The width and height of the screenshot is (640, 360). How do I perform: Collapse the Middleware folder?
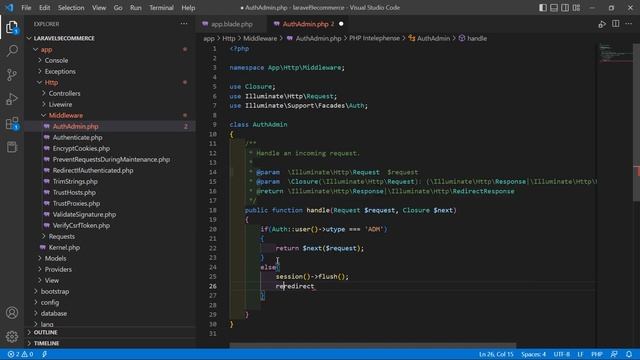click(x=66, y=116)
